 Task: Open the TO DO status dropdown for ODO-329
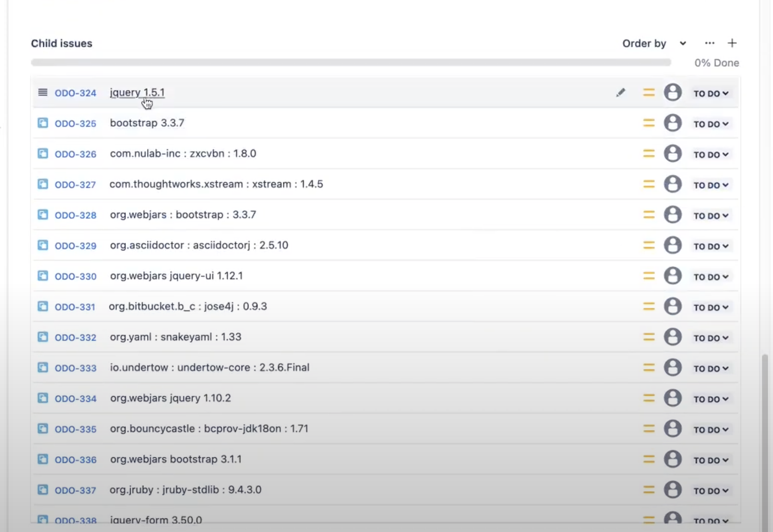pyautogui.click(x=711, y=246)
